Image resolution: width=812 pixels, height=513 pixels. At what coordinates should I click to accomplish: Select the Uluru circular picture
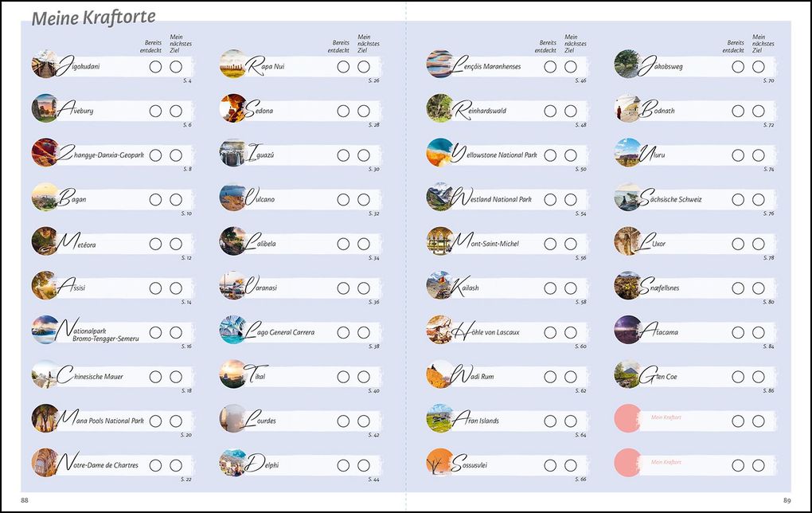coord(628,152)
